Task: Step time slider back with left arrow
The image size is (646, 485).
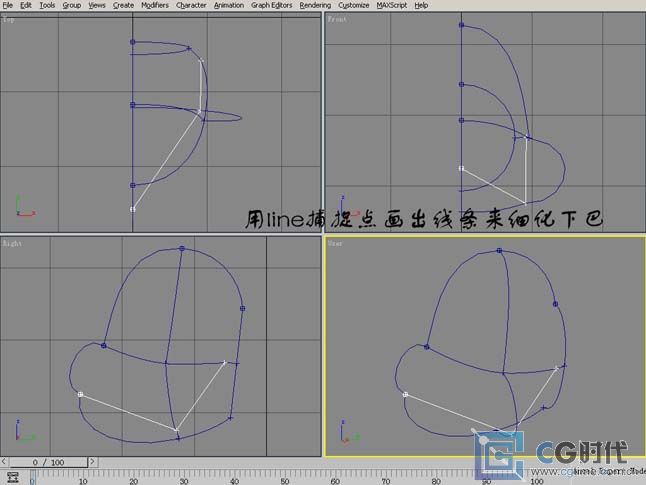Action: click(x=4, y=462)
